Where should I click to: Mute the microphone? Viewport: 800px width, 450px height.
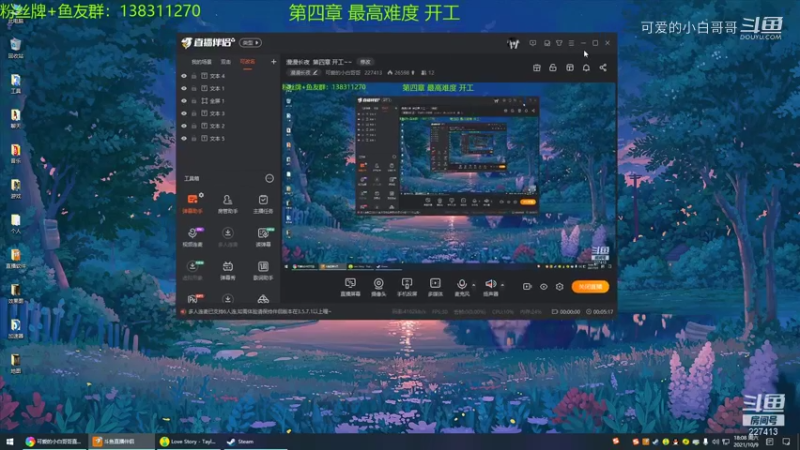tap(462, 287)
